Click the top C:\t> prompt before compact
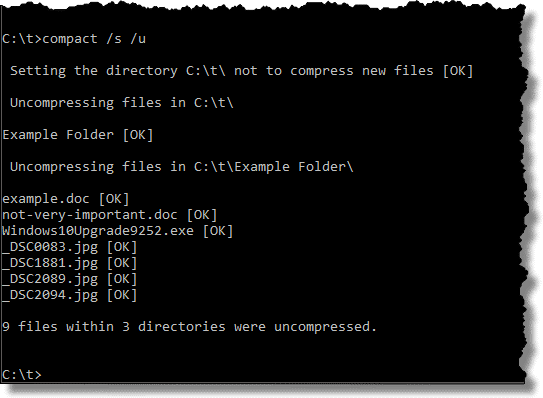This screenshot has width=543, height=398. pyautogui.click(x=22, y=39)
